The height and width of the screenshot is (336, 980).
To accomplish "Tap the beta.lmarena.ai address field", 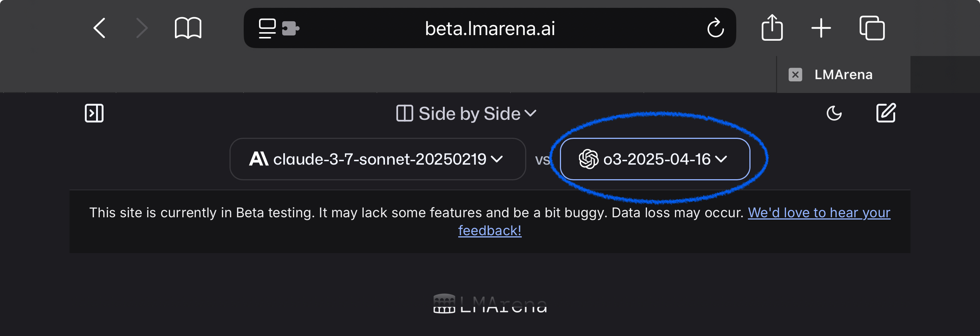I will tap(490, 28).
